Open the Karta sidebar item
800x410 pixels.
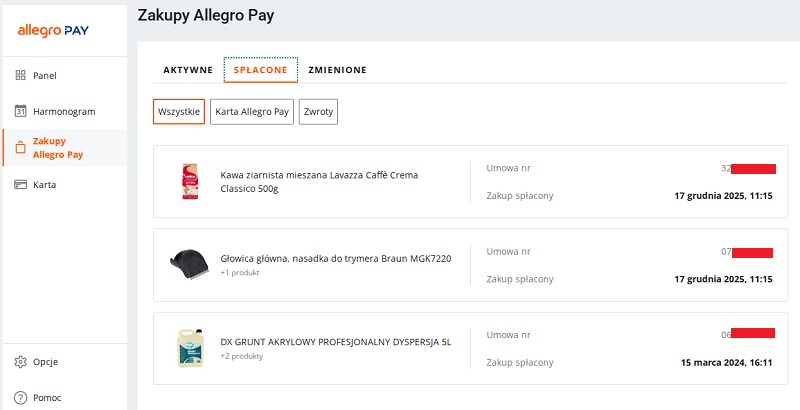point(44,185)
